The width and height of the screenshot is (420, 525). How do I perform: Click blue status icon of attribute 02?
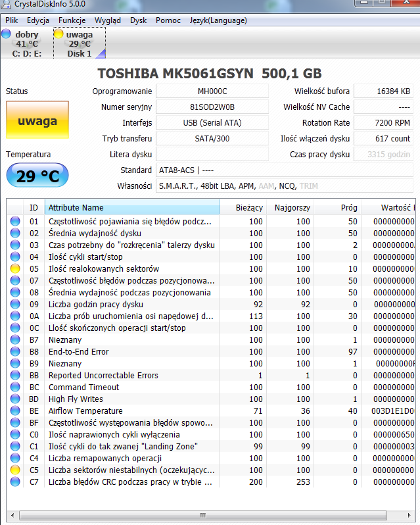tap(15, 233)
